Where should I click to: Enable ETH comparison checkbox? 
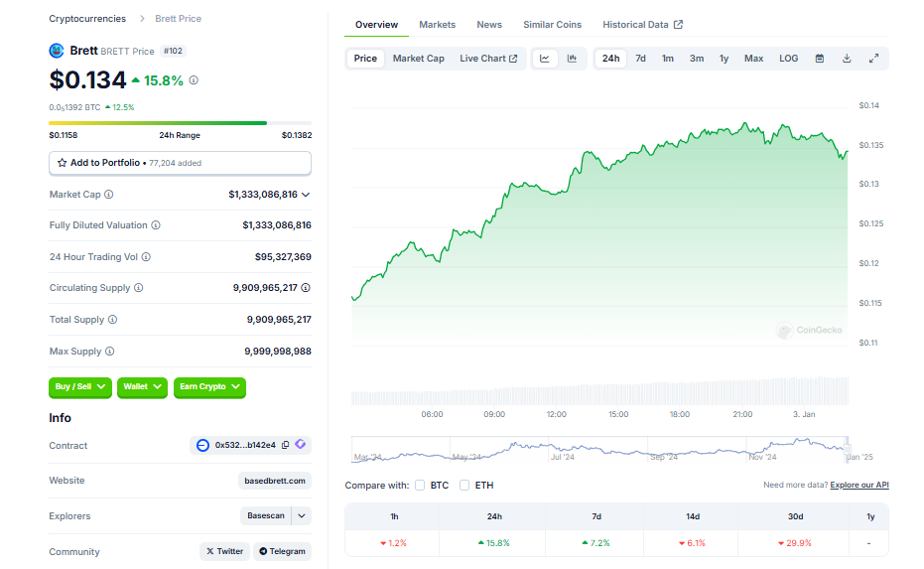tap(464, 486)
